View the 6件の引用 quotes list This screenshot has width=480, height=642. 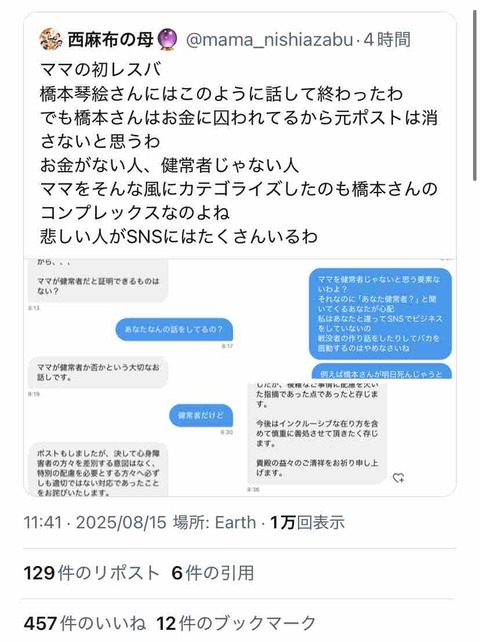point(213,573)
